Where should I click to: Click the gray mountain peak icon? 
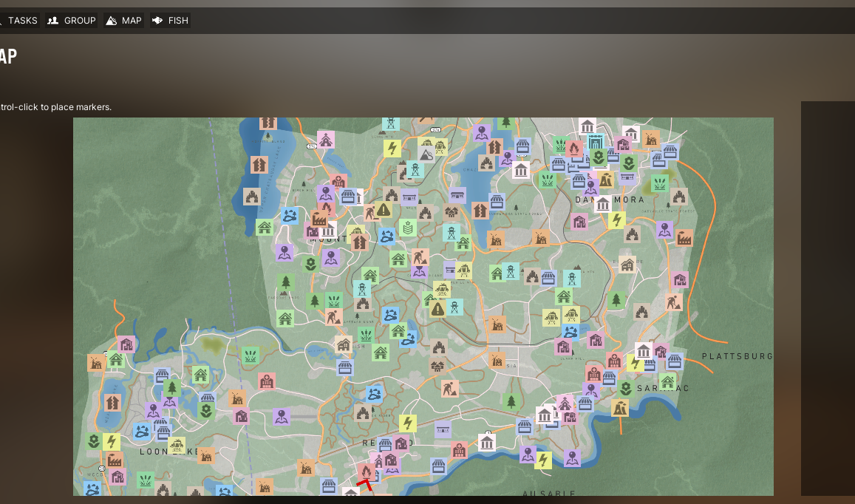tap(426, 155)
